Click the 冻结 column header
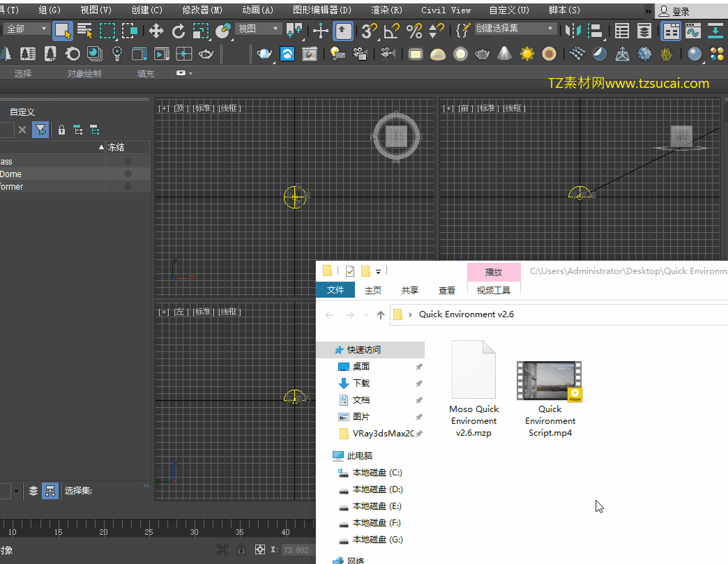The width and height of the screenshot is (728, 564). [128, 147]
